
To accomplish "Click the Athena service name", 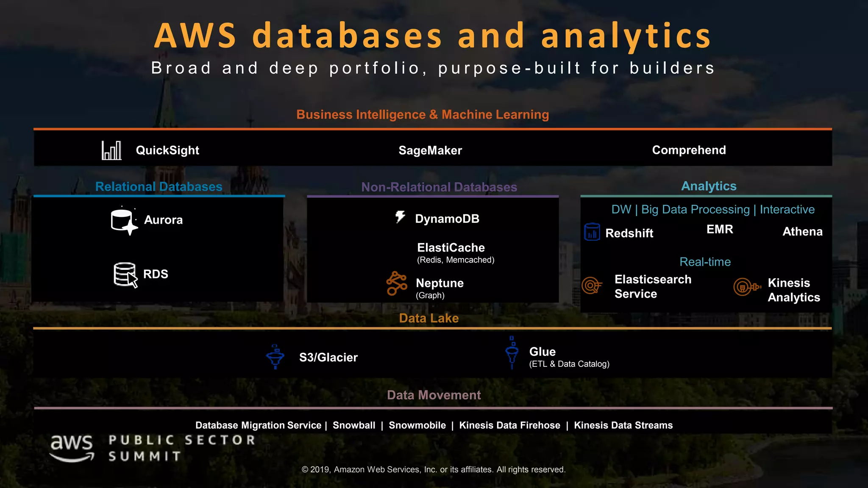I will (802, 231).
